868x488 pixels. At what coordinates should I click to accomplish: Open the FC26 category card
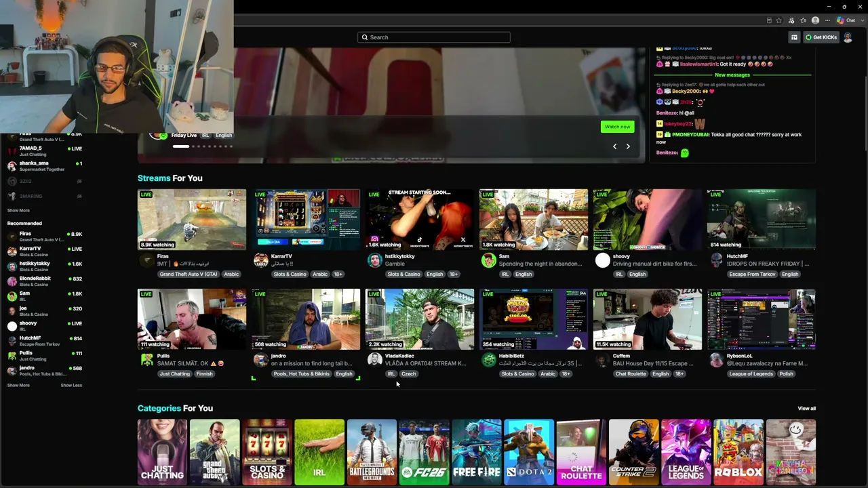(424, 452)
